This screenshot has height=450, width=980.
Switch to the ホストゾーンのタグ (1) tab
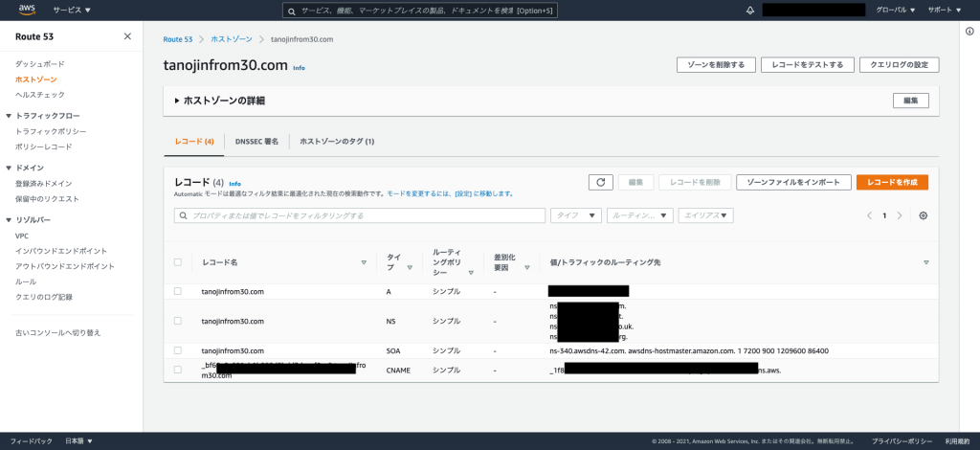coord(337,142)
